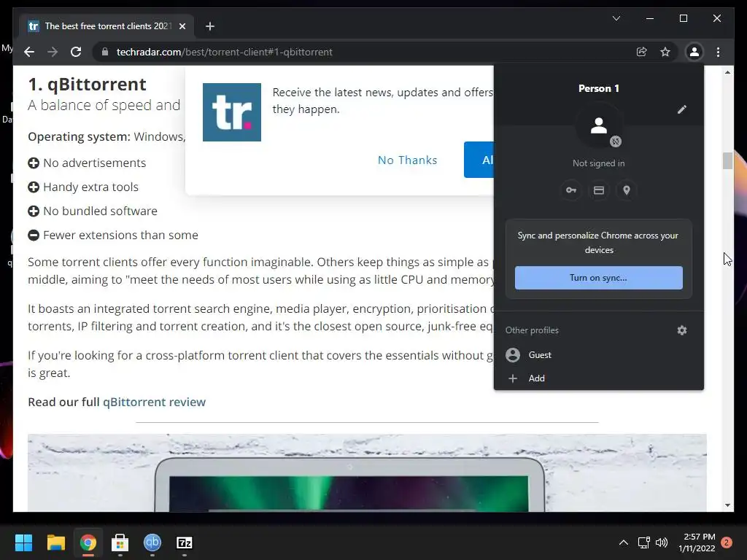Add a new Chrome profile

pyautogui.click(x=598, y=378)
